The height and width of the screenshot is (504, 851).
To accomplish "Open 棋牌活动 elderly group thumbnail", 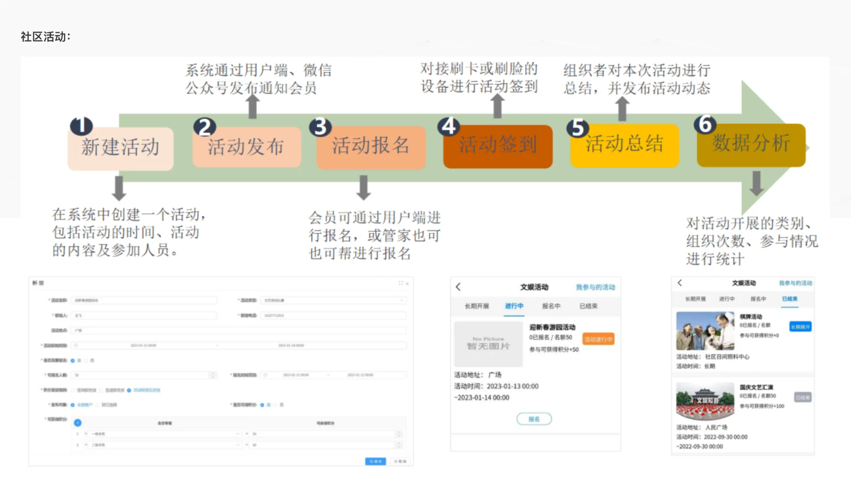I will tap(705, 331).
